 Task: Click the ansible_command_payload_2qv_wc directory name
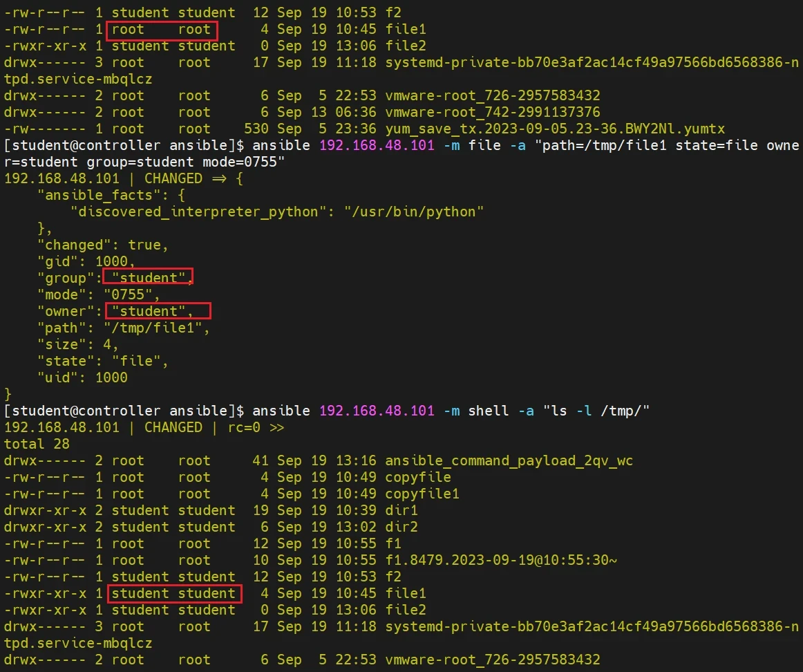509,460
